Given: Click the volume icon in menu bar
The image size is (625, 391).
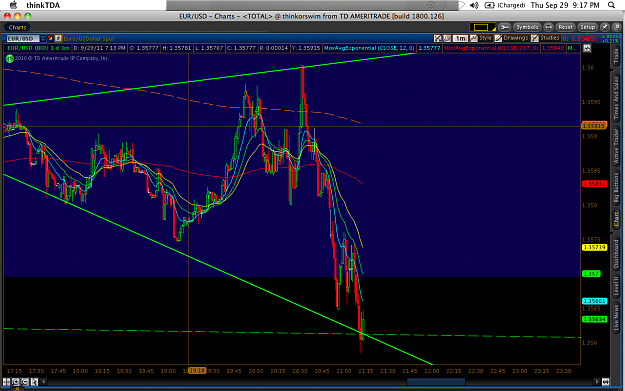Looking at the screenshot, I should tap(474, 5).
